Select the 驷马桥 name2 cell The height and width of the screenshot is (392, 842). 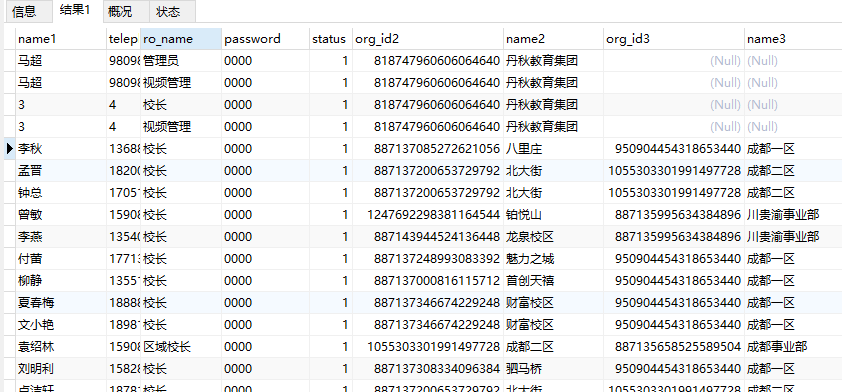coord(554,369)
